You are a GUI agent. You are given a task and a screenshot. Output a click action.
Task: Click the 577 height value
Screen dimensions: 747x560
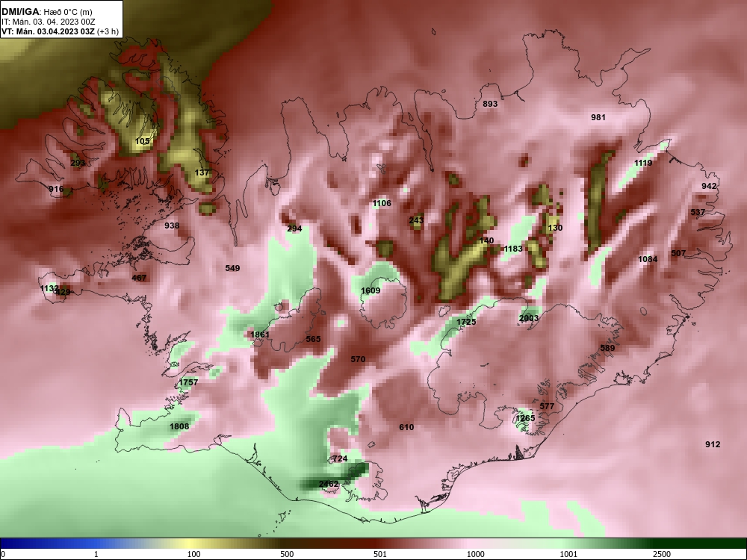[547, 406]
